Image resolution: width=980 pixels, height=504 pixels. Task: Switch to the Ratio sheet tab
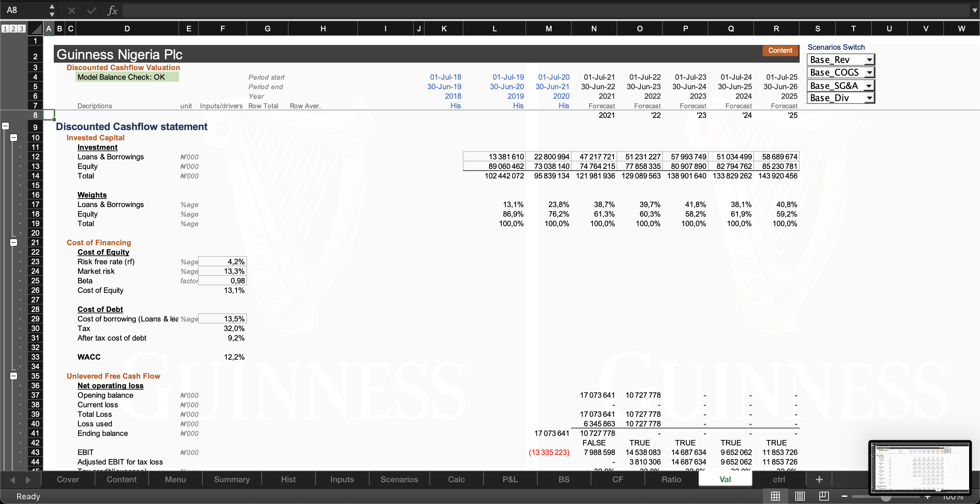671,479
